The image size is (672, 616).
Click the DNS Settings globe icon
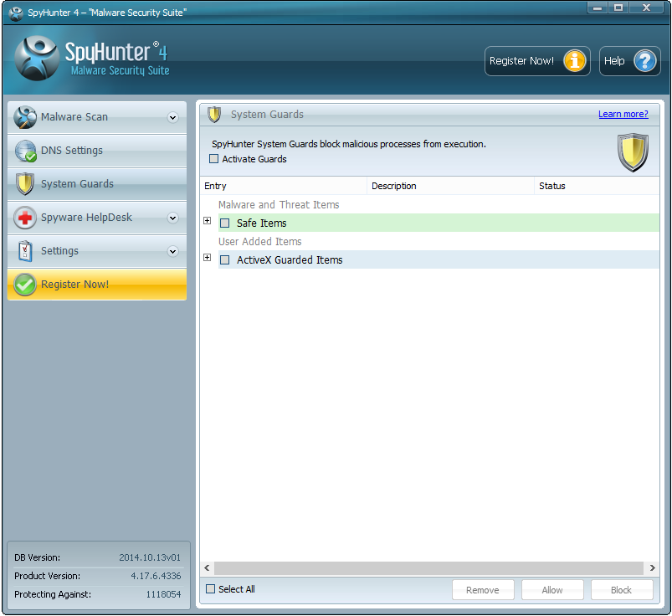[25, 151]
